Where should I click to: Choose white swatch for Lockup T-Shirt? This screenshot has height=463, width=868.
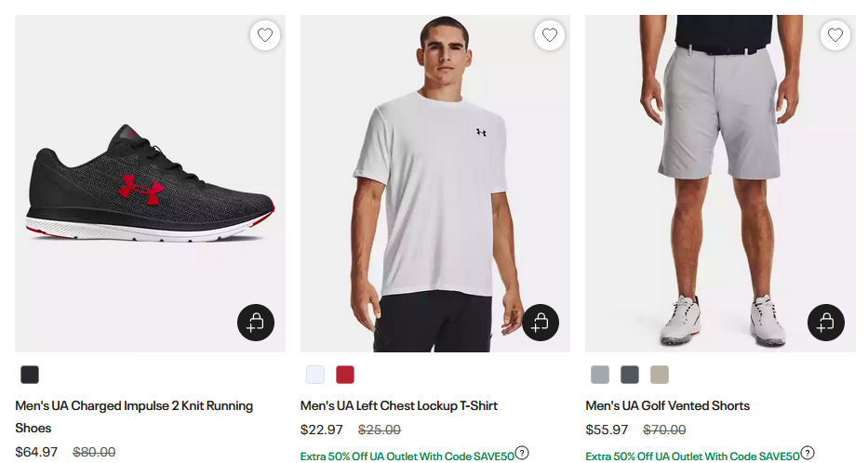[x=315, y=375]
